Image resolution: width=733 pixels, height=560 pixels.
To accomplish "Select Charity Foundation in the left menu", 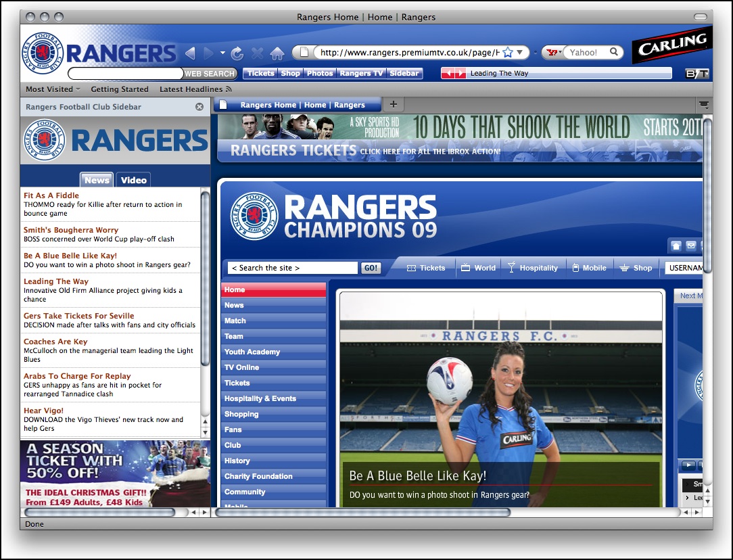I will (273, 476).
